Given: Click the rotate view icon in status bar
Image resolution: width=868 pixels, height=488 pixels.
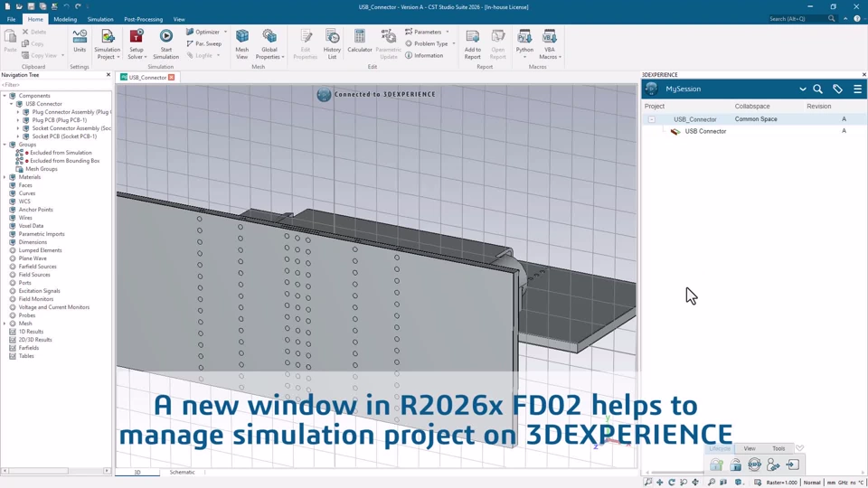Looking at the screenshot, I should (x=672, y=483).
